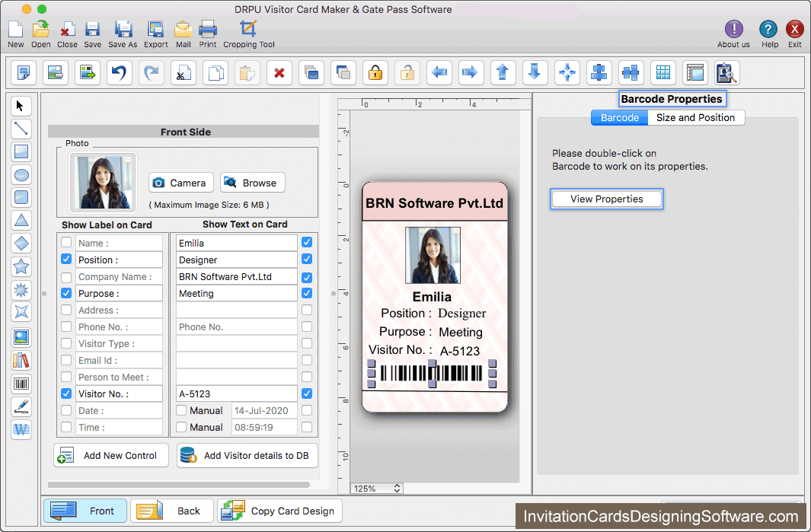811x532 pixels.
Task: Toggle Manual checkbox for Date
Action: coord(181,410)
